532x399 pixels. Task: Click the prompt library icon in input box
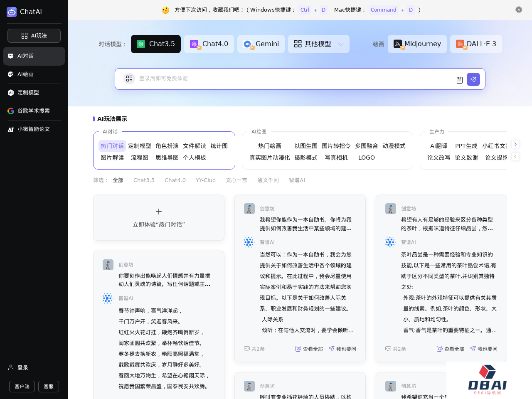459,80
